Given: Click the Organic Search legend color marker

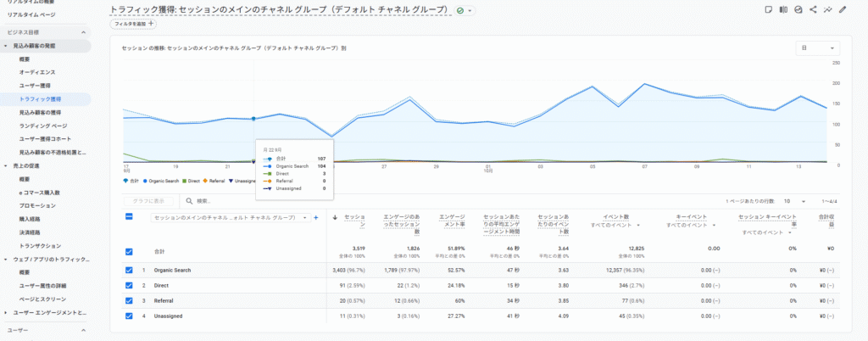Looking at the screenshot, I should pyautogui.click(x=147, y=180).
